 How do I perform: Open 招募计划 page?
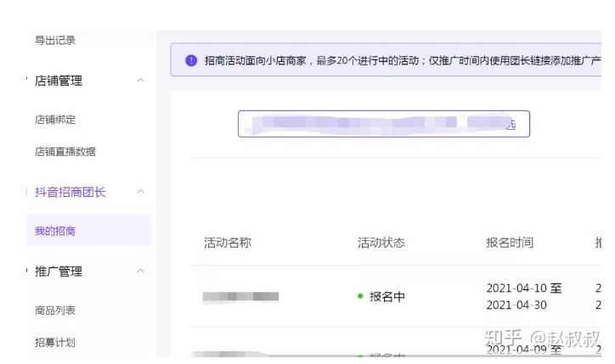[55, 343]
